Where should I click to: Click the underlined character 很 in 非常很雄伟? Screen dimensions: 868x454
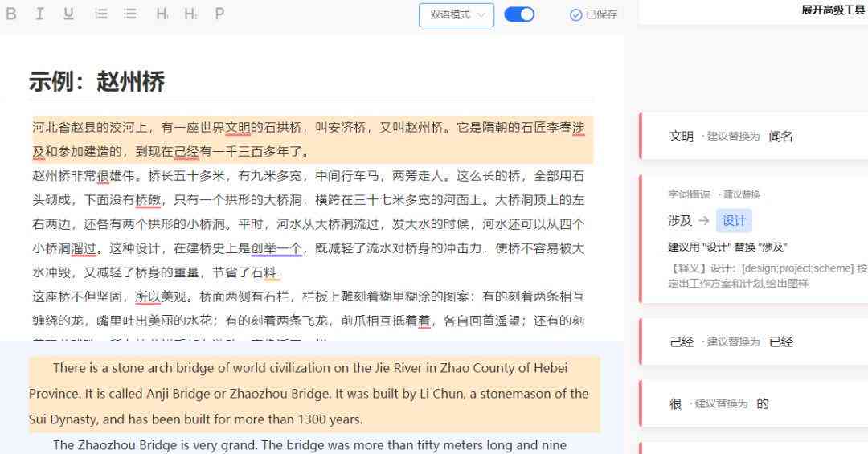pos(103,176)
